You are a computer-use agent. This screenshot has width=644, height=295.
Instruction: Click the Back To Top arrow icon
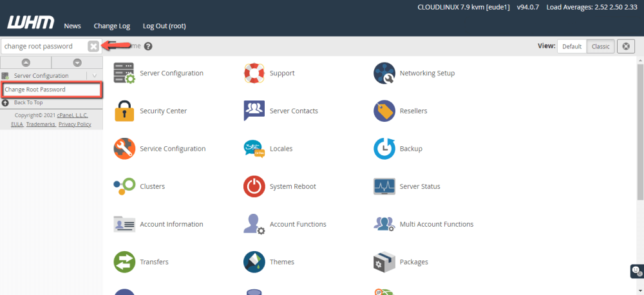point(5,102)
